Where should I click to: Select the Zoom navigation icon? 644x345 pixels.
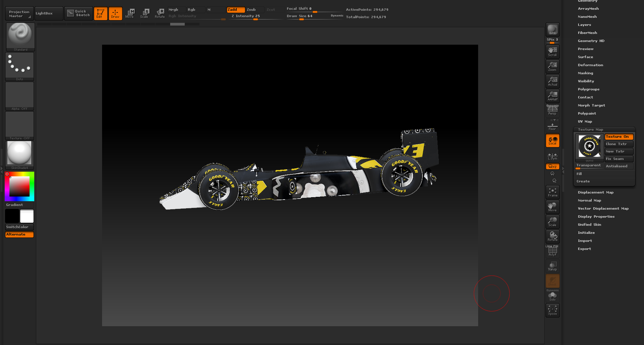552,66
